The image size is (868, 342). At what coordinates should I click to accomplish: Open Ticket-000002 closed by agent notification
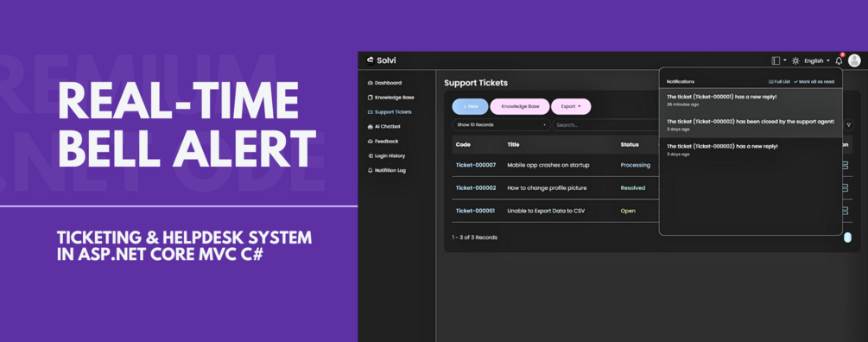point(751,124)
